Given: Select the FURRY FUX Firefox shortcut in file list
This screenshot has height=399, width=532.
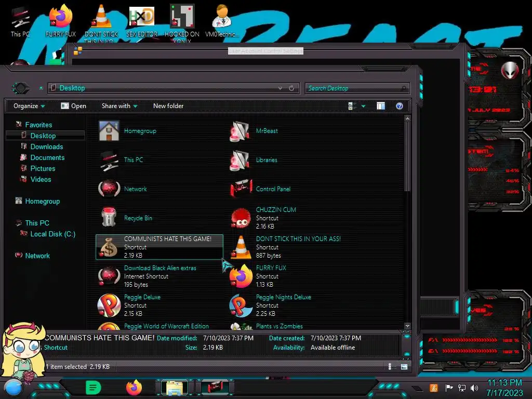Looking at the screenshot, I should (241, 276).
